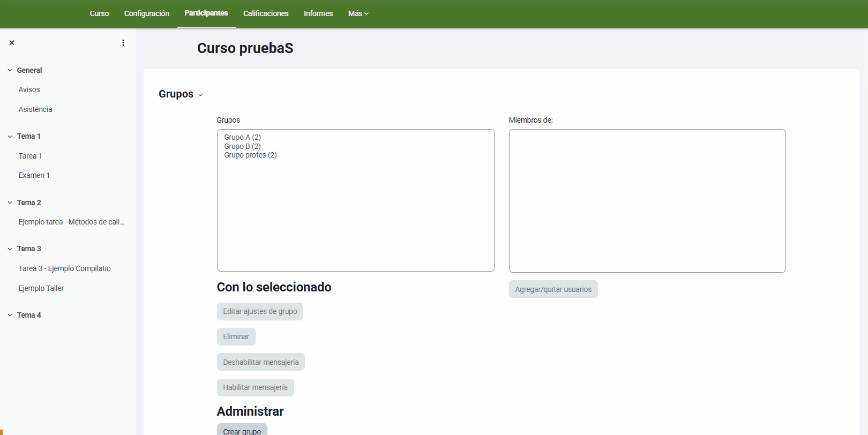Expand the Tema 4 section chevron
The image size is (868, 435).
(10, 315)
